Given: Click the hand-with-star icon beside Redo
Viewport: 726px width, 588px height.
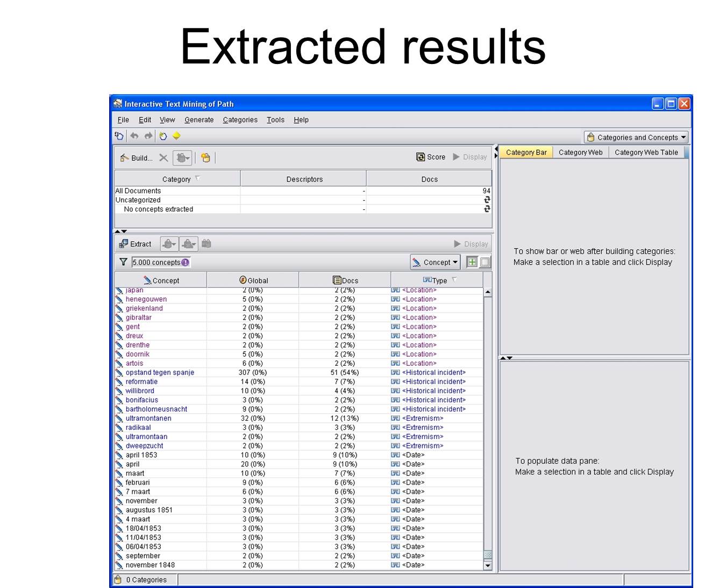Looking at the screenshot, I should [163, 136].
